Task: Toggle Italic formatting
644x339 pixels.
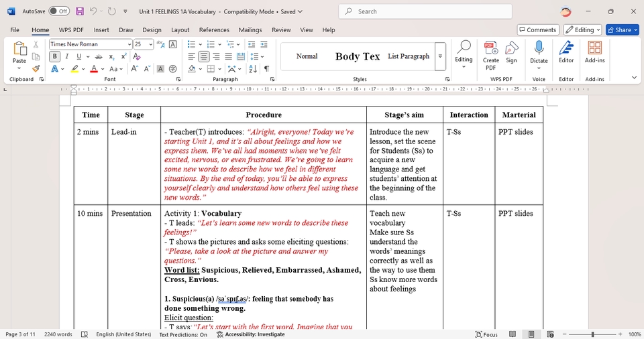Action: (66, 57)
